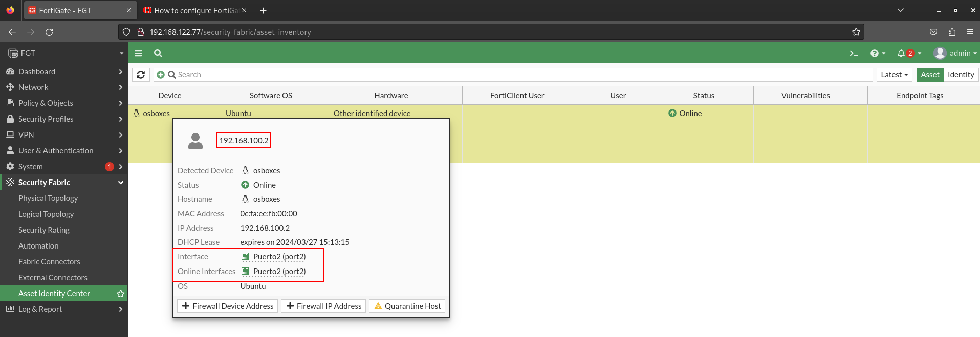Click the Online status icon in table row
980x337 pixels.
click(x=672, y=114)
